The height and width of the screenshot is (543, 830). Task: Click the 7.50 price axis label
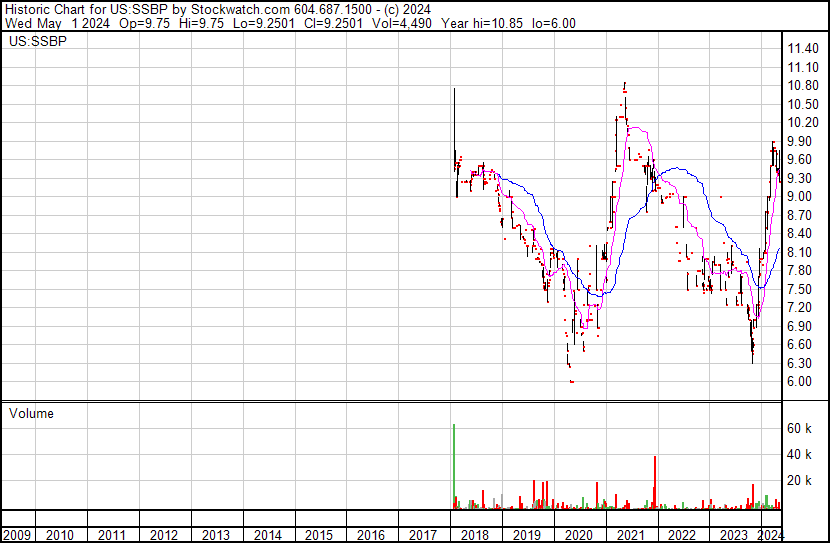pyautogui.click(x=800, y=289)
